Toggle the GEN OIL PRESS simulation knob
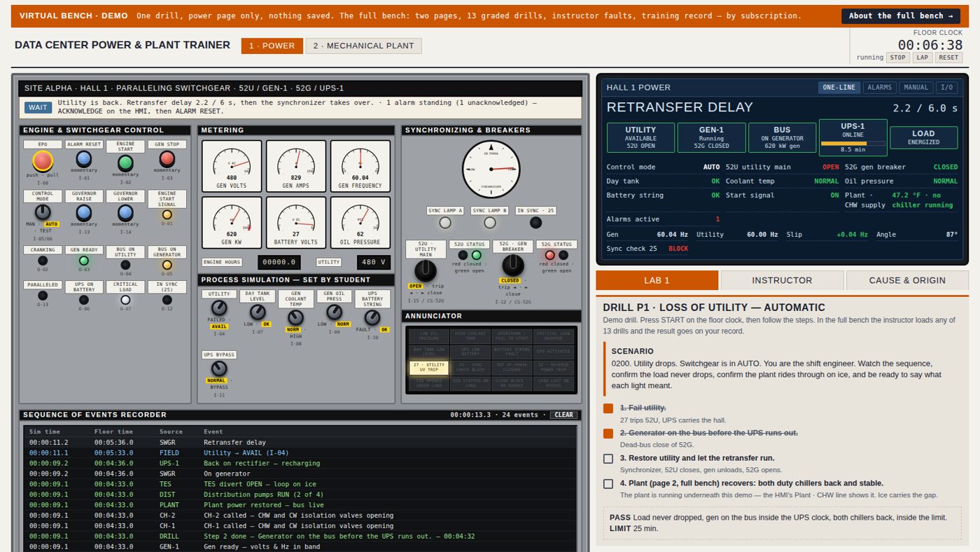The height and width of the screenshot is (552, 980). pos(335,312)
